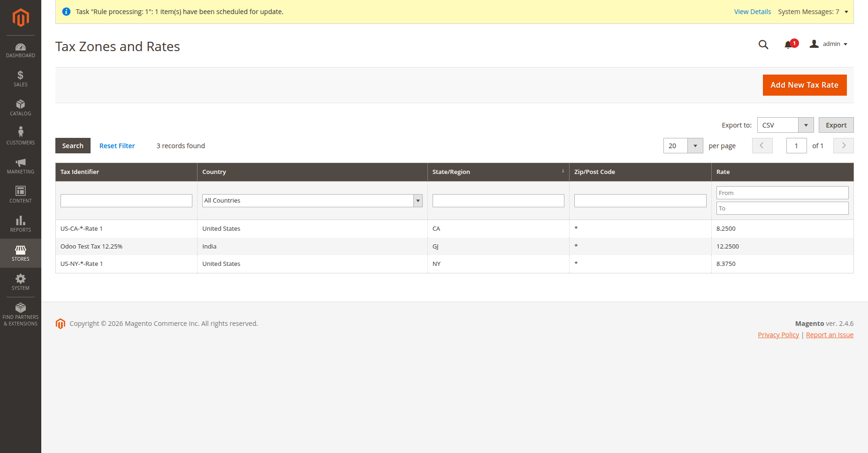
Task: Click the search magnifier icon
Action: pos(763,45)
